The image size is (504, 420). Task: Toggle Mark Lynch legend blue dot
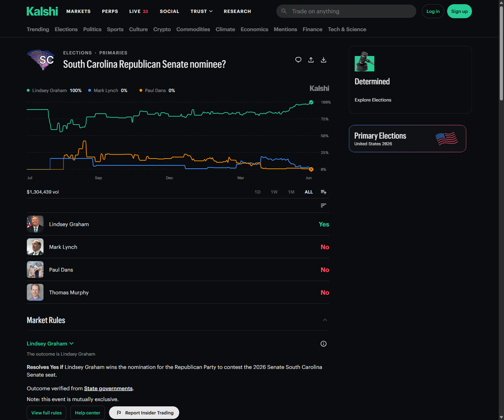[x=90, y=90]
